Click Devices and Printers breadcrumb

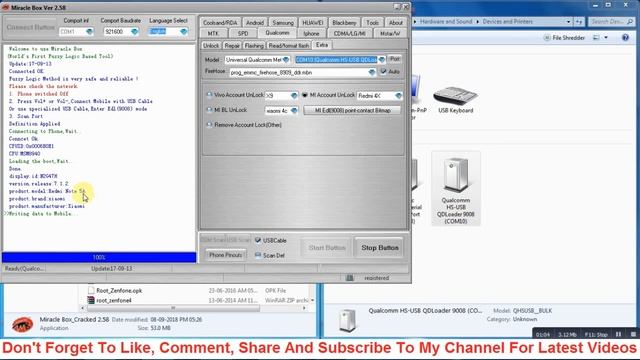507,22
